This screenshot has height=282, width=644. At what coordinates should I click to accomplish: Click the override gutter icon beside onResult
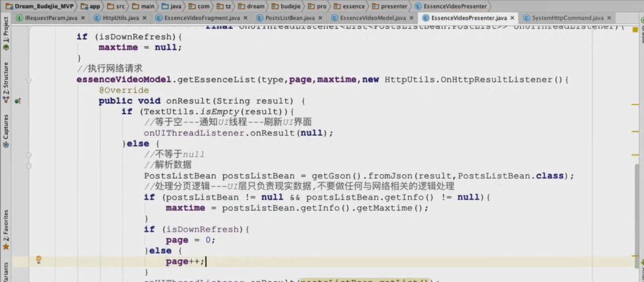click(18, 101)
